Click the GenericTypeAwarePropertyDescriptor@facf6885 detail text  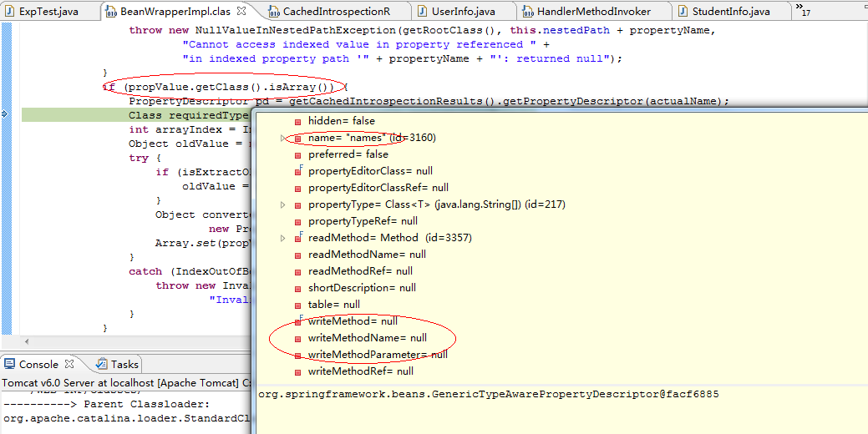(489, 395)
